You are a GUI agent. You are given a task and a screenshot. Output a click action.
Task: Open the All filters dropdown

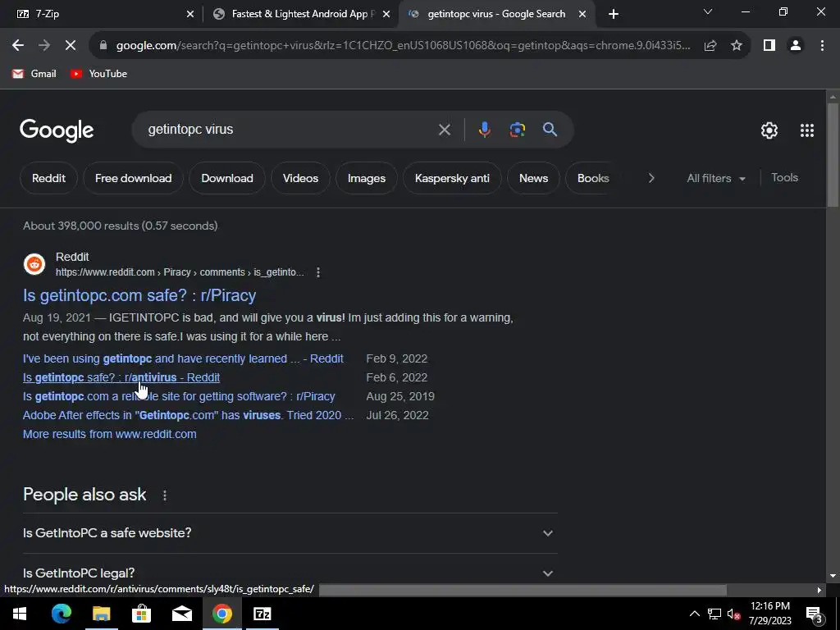point(716,178)
